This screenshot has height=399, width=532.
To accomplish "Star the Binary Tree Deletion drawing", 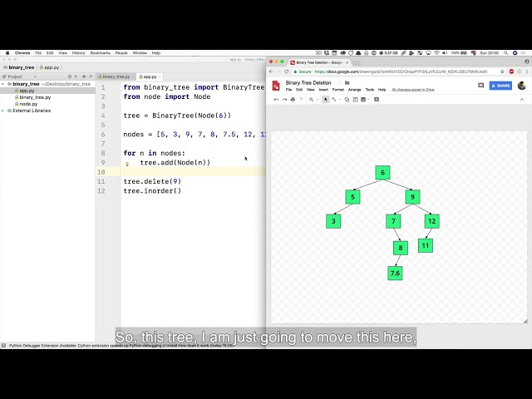I will point(339,83).
